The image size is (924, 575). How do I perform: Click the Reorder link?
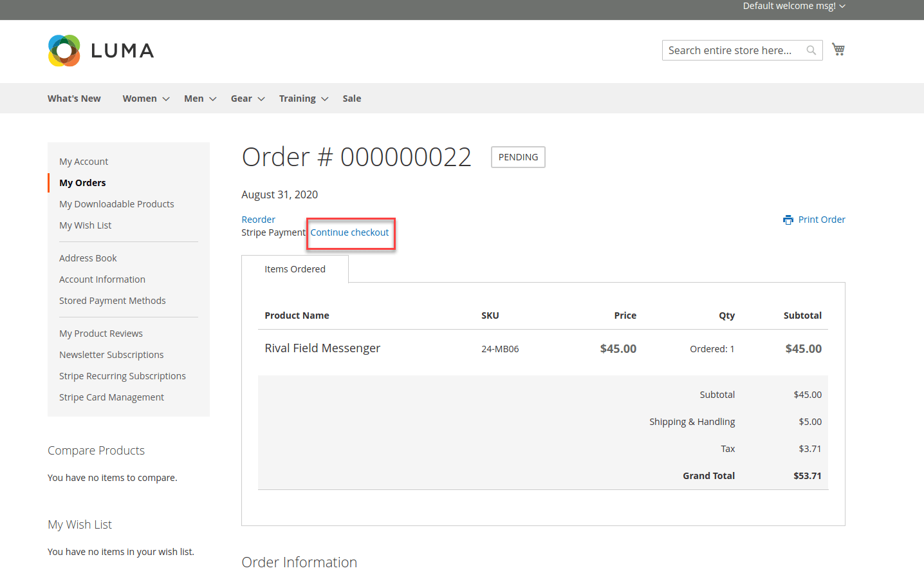(x=258, y=220)
